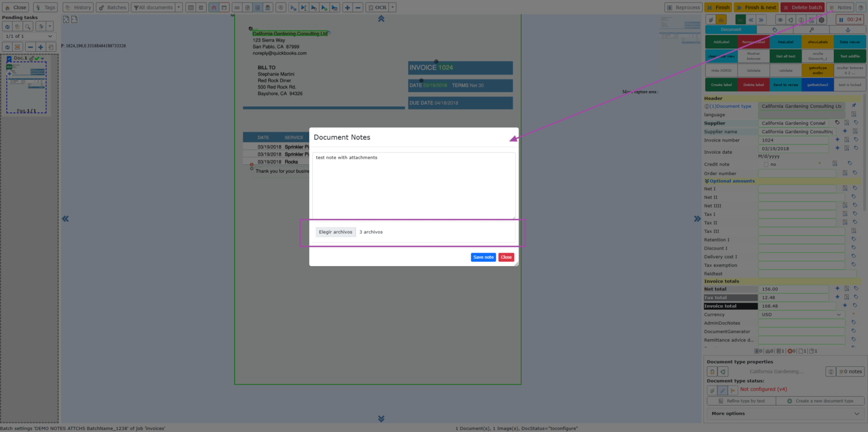Click the magnet snap icon in toolbar

[214, 7]
